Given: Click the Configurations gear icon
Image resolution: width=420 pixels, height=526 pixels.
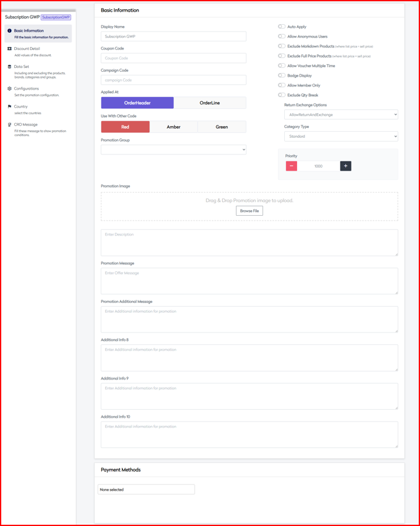Looking at the screenshot, I should (x=9, y=89).
